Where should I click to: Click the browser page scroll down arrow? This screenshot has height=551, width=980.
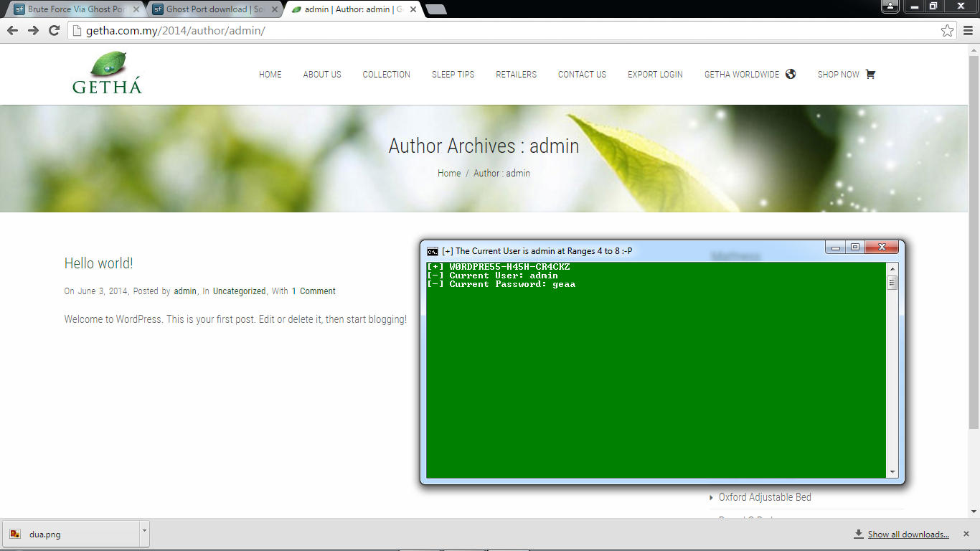tap(974, 512)
